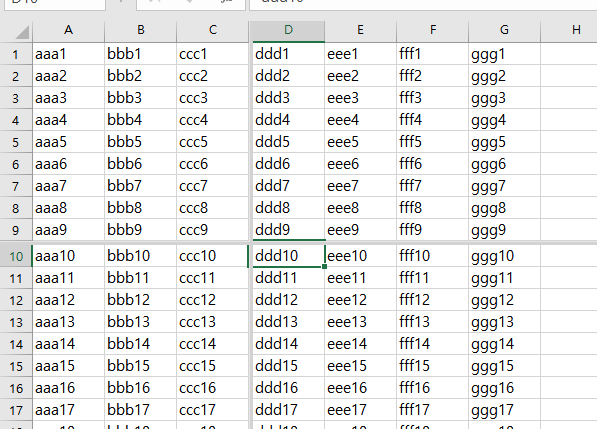Select row 9 header
The height and width of the screenshot is (429, 597).
pyautogui.click(x=16, y=230)
